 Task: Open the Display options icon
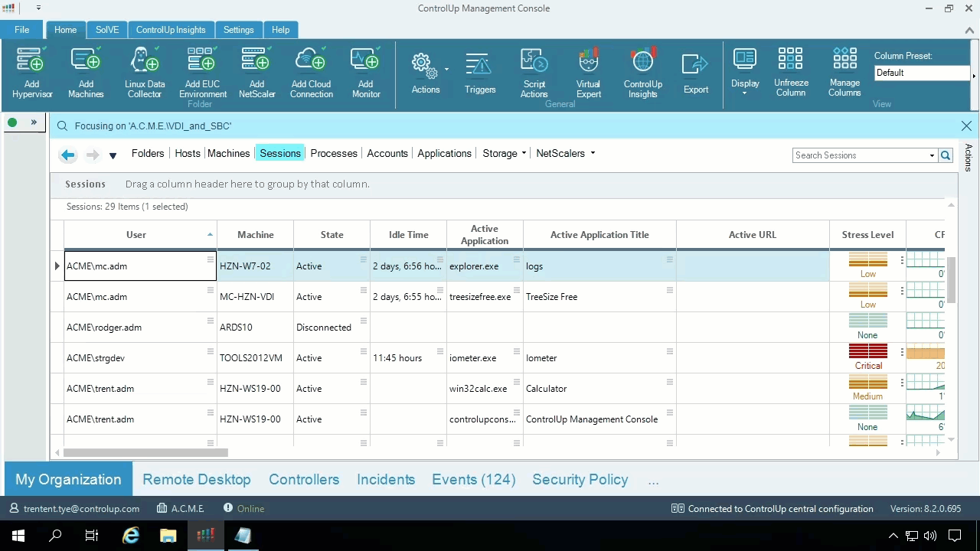(745, 72)
